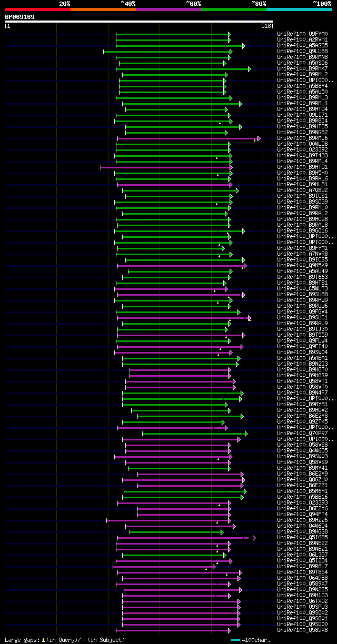
Task: Select the label UniRef100_Q6L3G7
Action: click(x=302, y=555)
